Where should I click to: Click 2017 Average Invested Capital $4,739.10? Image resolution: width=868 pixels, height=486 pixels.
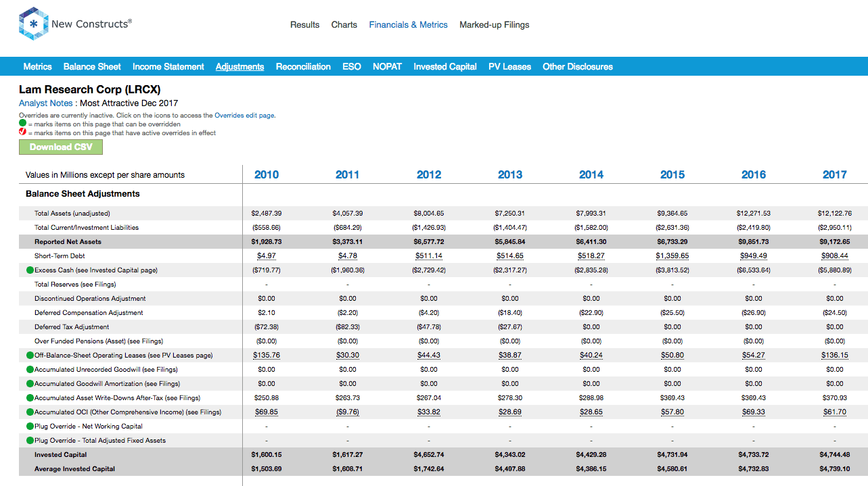click(x=835, y=469)
